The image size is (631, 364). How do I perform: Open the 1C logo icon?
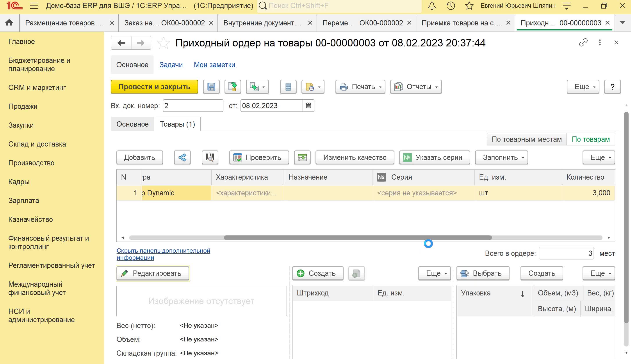pyautogui.click(x=14, y=6)
